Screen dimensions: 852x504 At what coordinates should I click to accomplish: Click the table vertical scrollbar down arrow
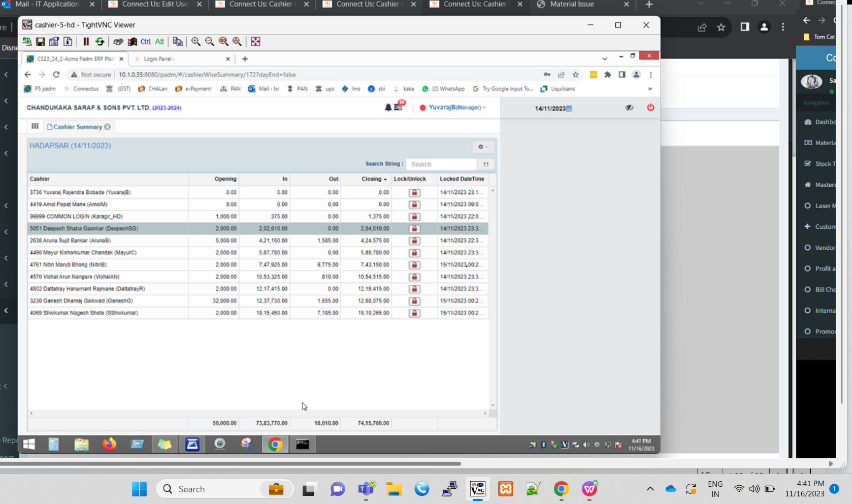pos(493,405)
